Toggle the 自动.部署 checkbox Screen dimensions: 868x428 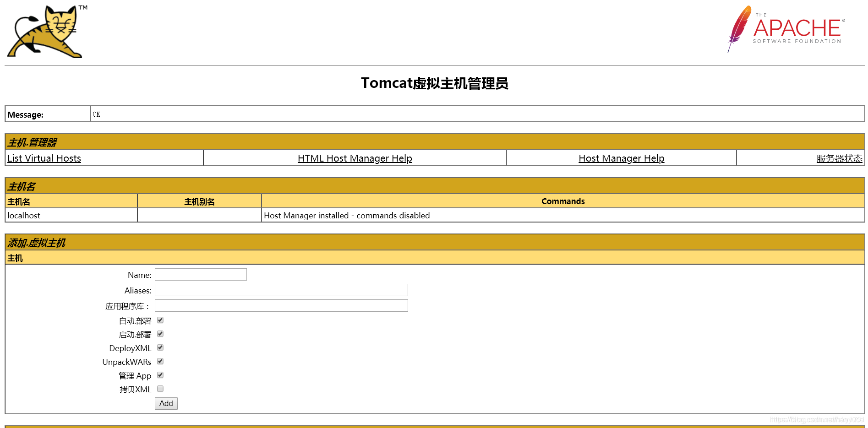[160, 320]
